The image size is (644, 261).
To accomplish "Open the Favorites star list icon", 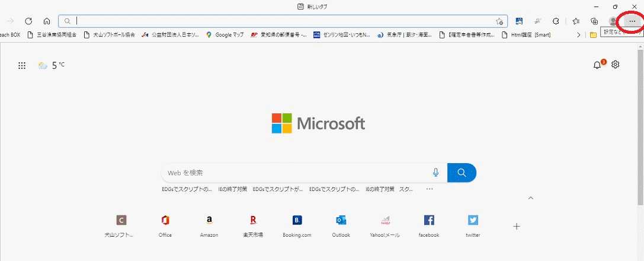I will [x=576, y=21].
